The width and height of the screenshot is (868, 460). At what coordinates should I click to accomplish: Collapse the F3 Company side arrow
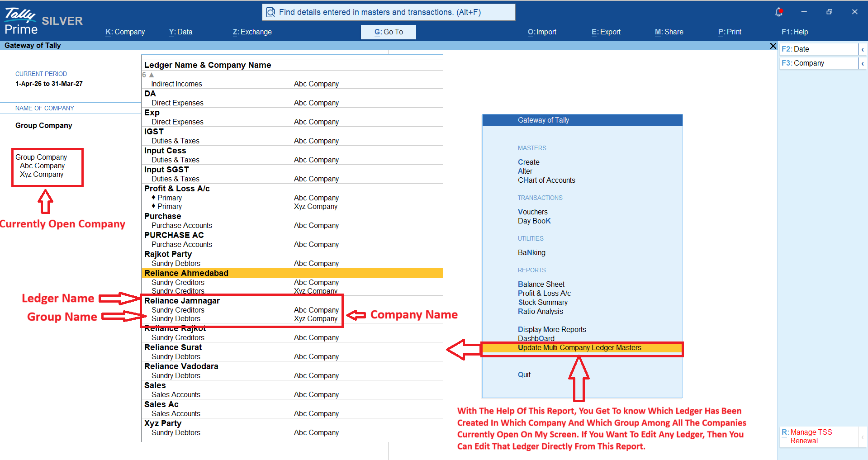tap(863, 63)
